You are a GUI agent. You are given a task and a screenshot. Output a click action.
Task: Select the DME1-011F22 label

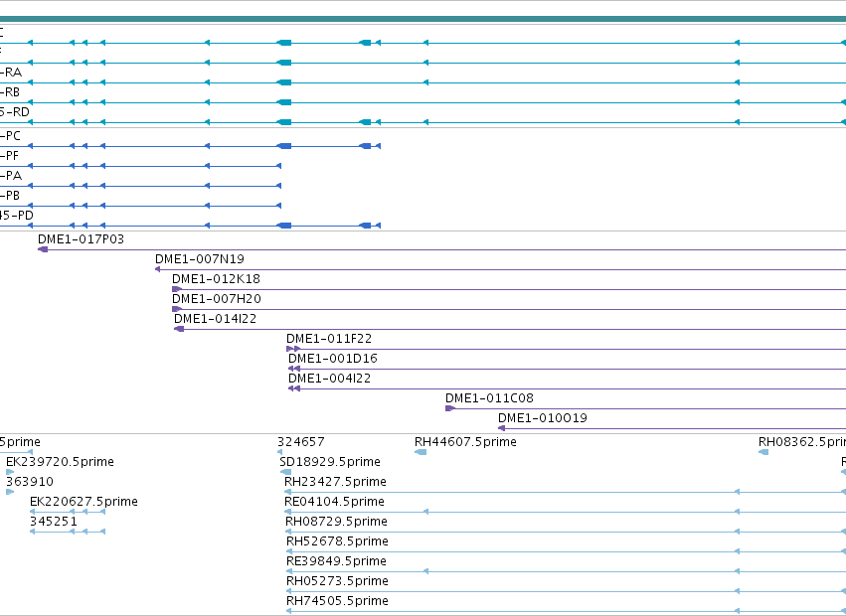coord(329,339)
